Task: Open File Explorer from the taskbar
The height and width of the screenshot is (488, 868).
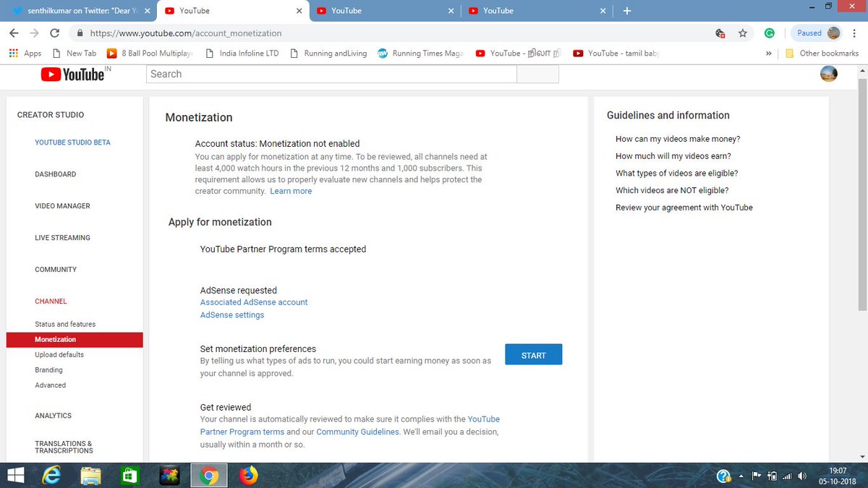Action: [x=91, y=476]
